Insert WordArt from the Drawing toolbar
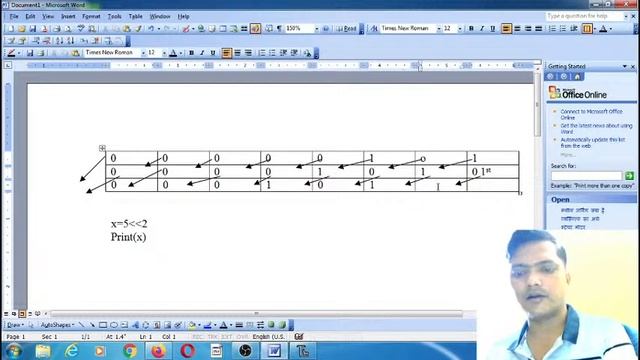640x360 pixels. (135, 325)
